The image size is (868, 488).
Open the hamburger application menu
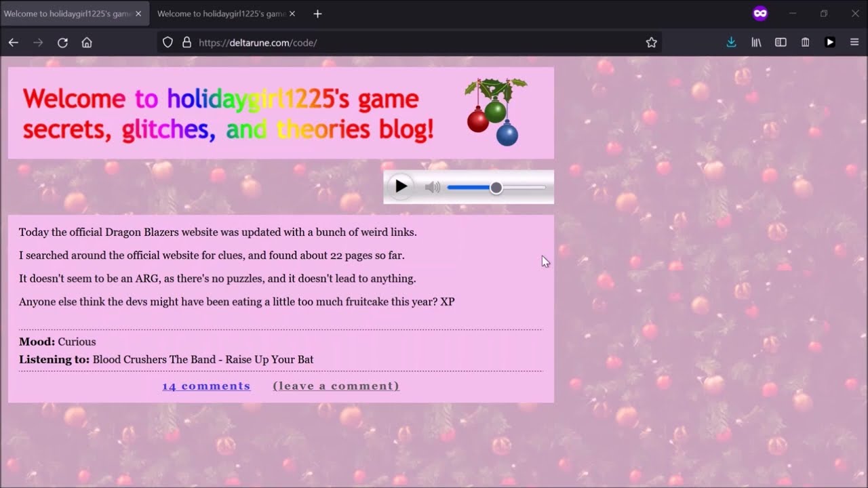click(854, 43)
